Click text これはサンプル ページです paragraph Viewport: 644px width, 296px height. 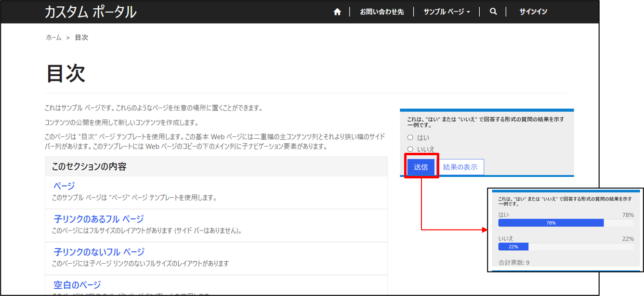click(154, 108)
